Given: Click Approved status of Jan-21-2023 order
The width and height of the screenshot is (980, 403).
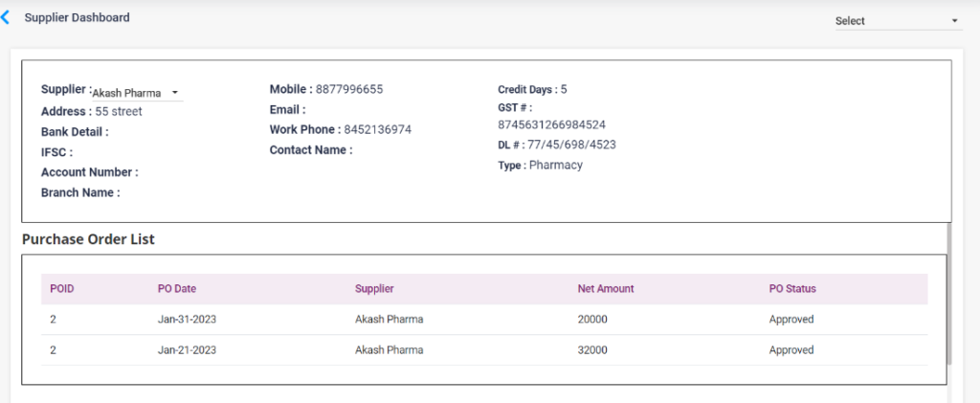Looking at the screenshot, I should [791, 350].
